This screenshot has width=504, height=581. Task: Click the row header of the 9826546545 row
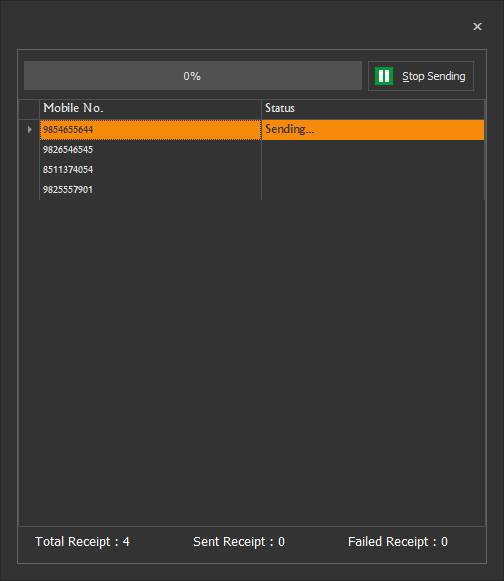coord(29,150)
